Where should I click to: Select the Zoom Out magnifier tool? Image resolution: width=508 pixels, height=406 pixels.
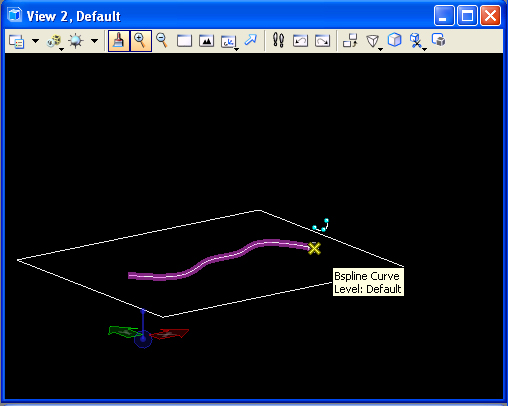point(162,41)
